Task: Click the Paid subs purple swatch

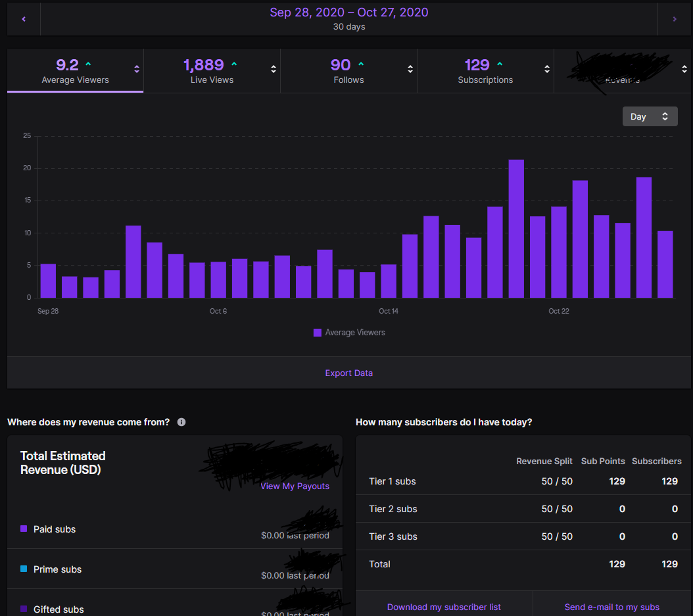Action: (x=24, y=529)
